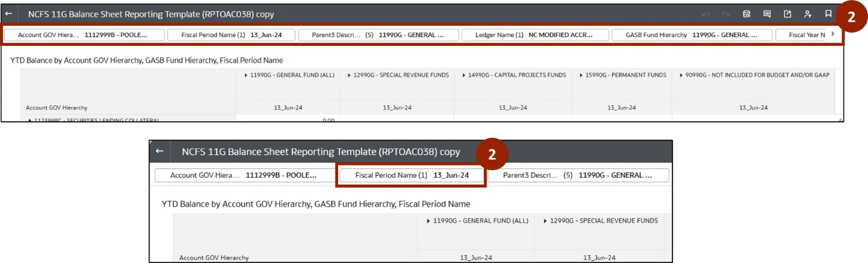This screenshot has height=263, width=868.
Task: Expand 11990G - GENERAL FUND (ALL) column in top window
Action: pos(244,75)
